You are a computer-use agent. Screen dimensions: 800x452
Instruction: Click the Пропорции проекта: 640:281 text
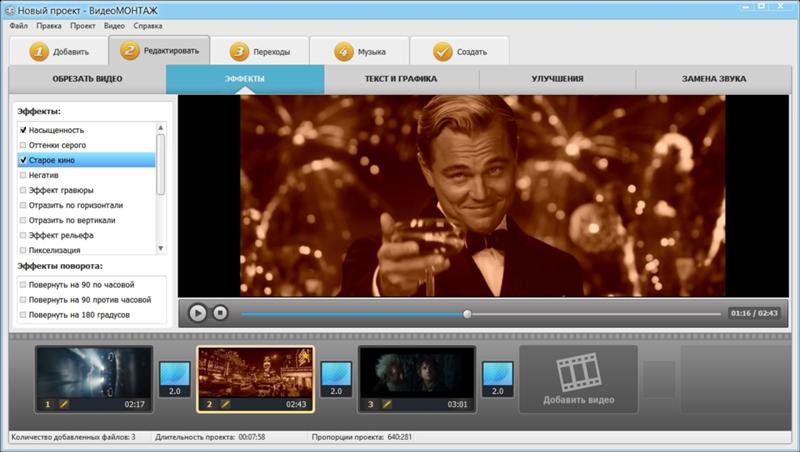point(362,437)
